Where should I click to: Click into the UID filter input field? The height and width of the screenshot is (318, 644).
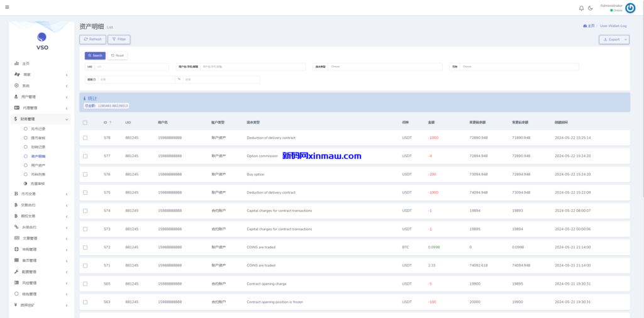(x=131, y=67)
